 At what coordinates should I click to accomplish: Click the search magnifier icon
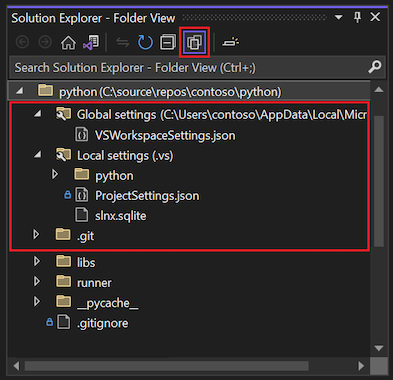pyautogui.click(x=375, y=67)
